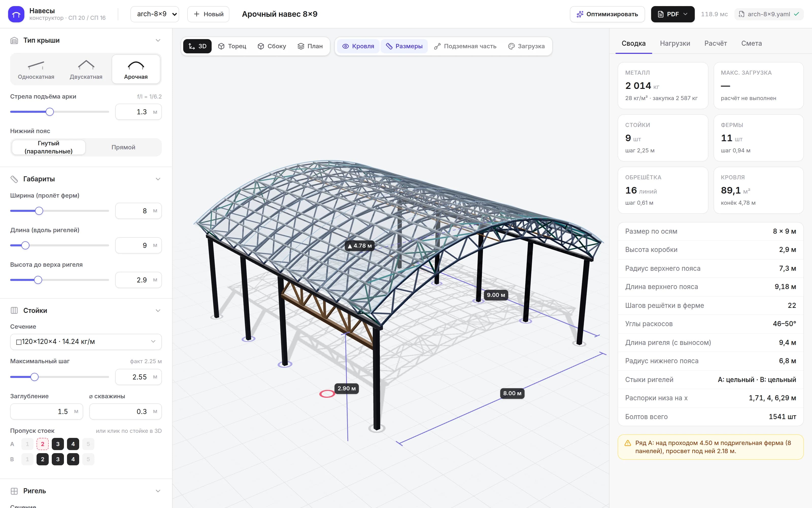The width and height of the screenshot is (812, 508).
Task: Click the Стойки section icon
Action: pos(14,310)
